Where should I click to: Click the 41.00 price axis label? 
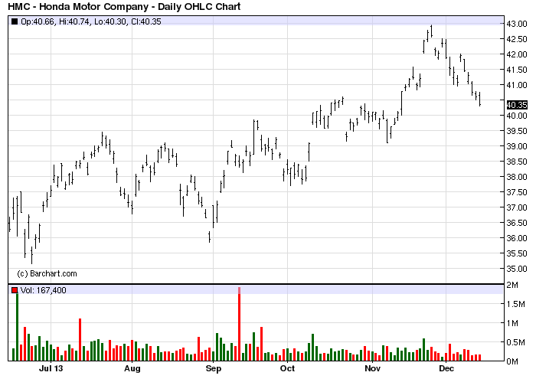[x=517, y=85]
